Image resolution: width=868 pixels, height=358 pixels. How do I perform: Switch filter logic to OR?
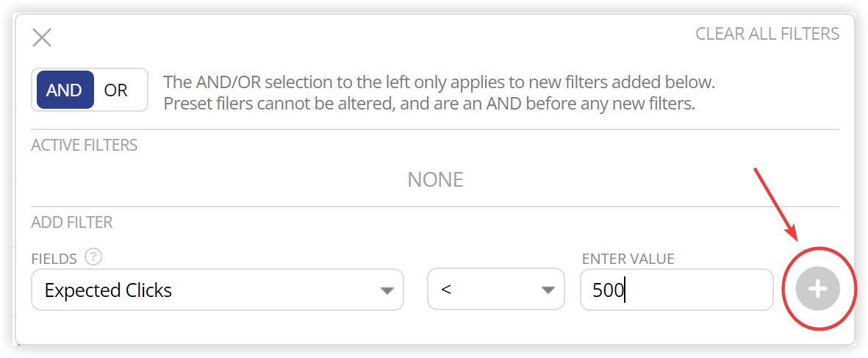coord(116,90)
